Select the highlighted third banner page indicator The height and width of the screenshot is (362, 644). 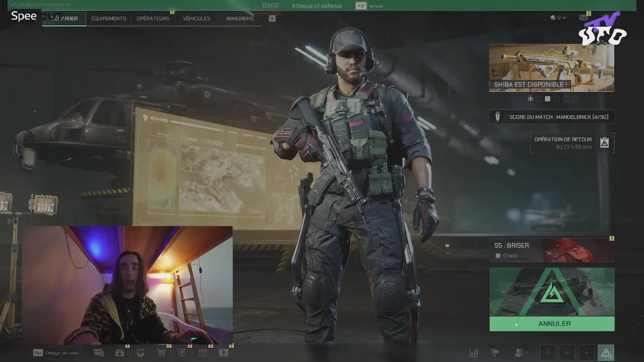tap(548, 99)
